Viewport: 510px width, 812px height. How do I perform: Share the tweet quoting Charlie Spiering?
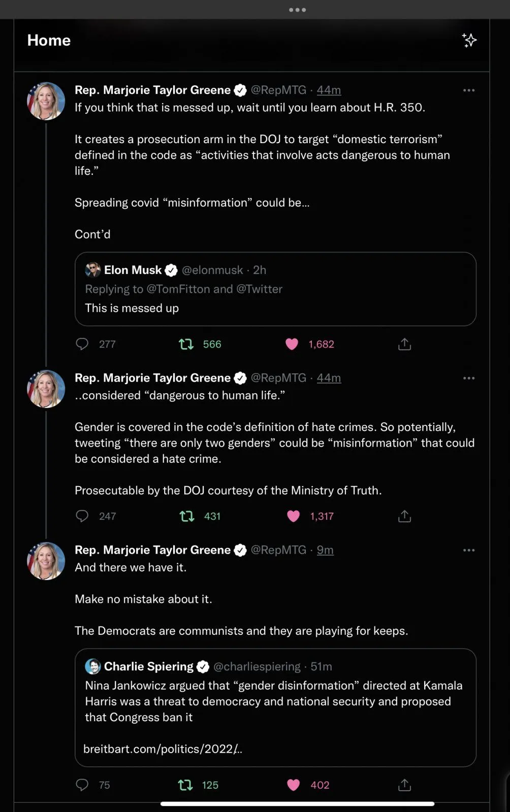(404, 785)
